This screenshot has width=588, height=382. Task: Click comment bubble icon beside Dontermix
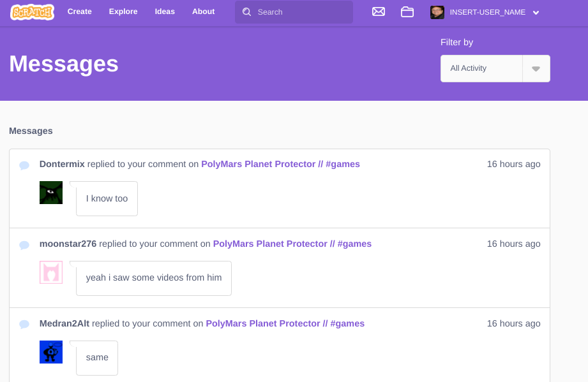24,165
